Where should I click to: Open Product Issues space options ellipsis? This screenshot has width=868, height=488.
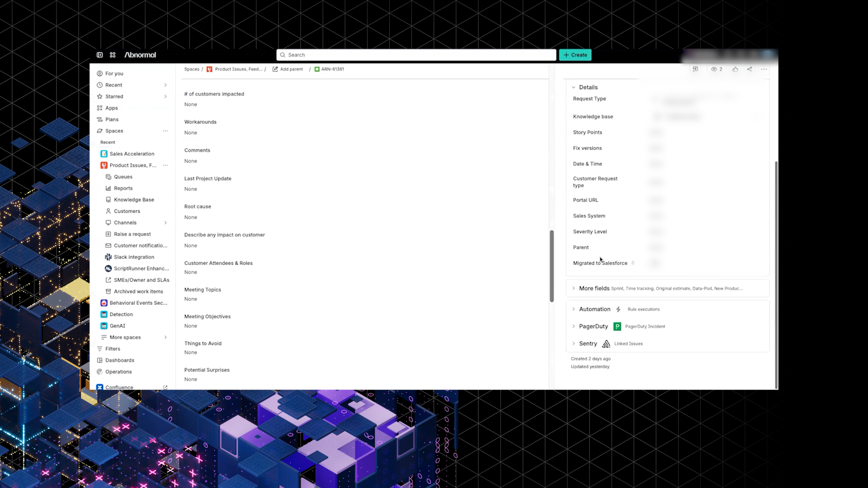pyautogui.click(x=165, y=165)
